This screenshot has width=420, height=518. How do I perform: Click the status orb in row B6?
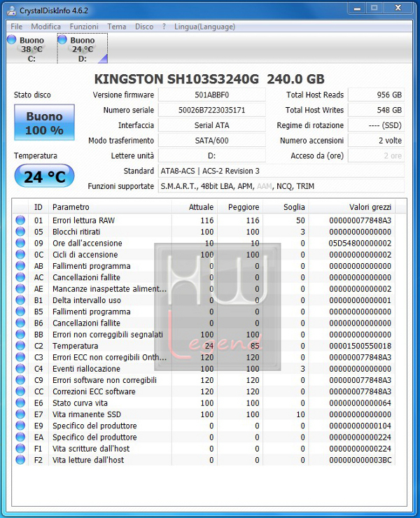tap(20, 323)
